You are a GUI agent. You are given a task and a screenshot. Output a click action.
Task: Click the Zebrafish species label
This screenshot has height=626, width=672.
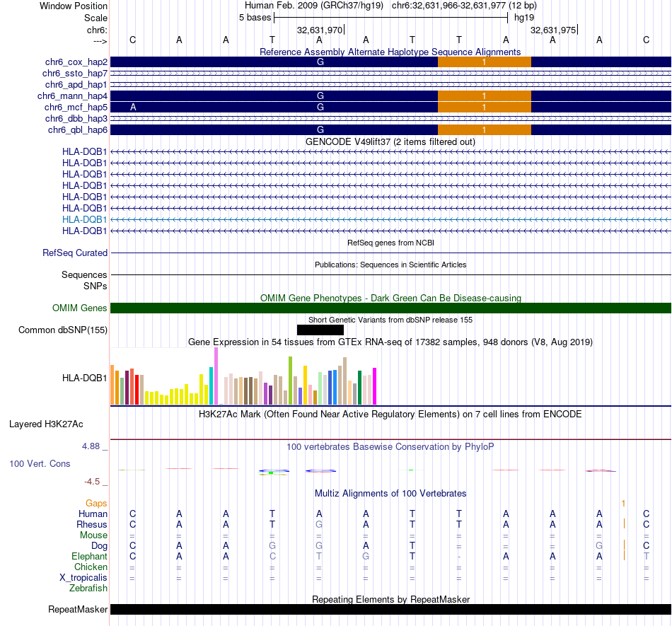[88, 589]
